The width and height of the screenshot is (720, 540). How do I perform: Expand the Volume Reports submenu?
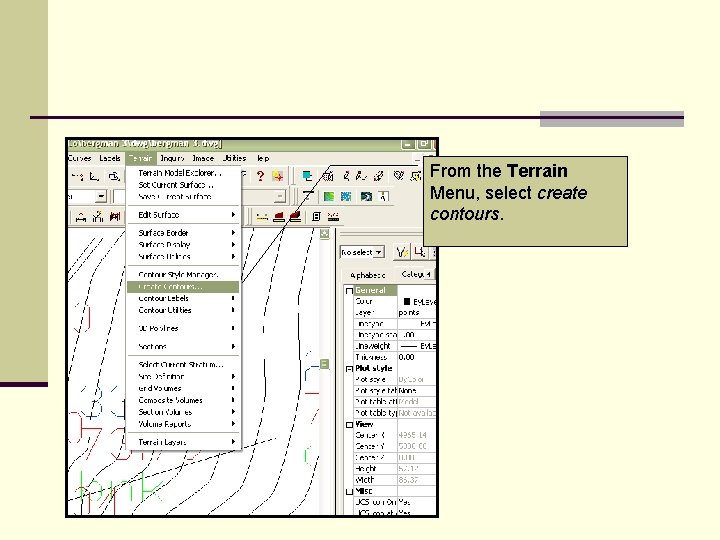[x=183, y=424]
